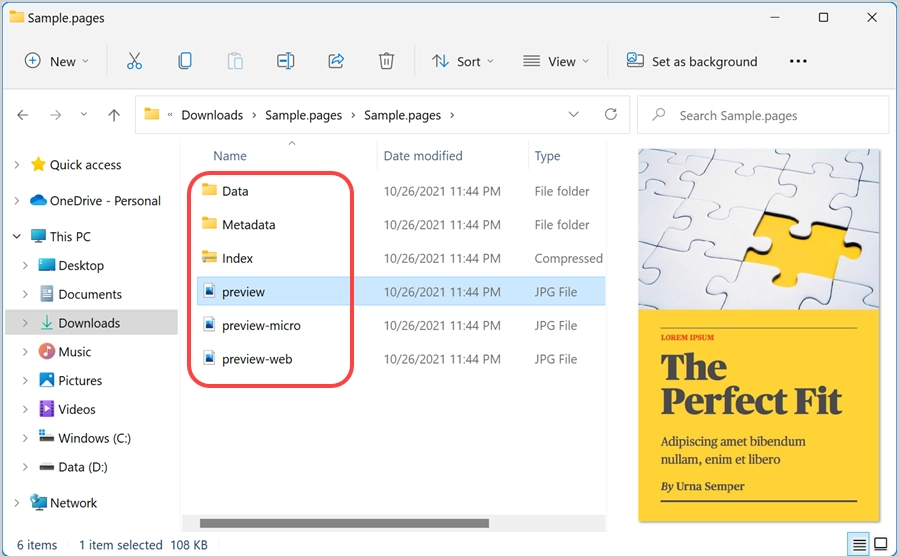The height and width of the screenshot is (558, 899).
Task: Click the Cut scissors icon
Action: coord(135,61)
